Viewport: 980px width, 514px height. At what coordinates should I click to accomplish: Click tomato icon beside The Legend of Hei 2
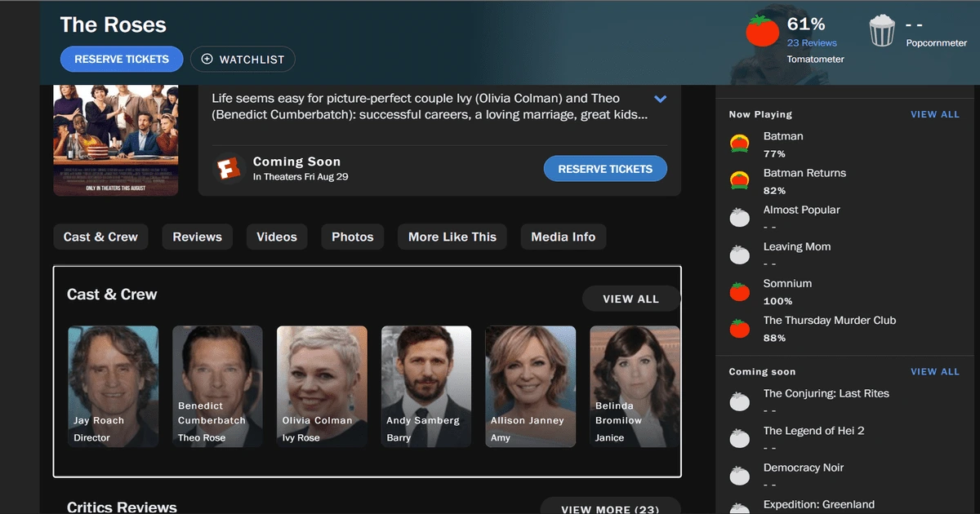(x=740, y=438)
